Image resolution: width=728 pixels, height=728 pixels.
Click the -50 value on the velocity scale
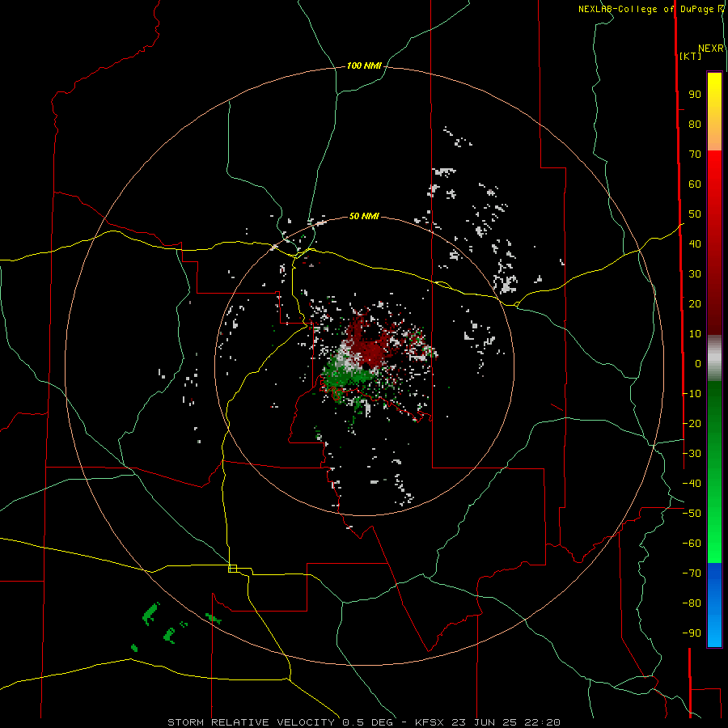(x=692, y=514)
